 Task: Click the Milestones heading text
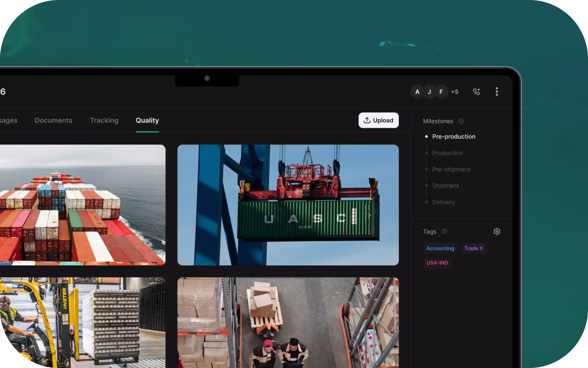tap(438, 121)
